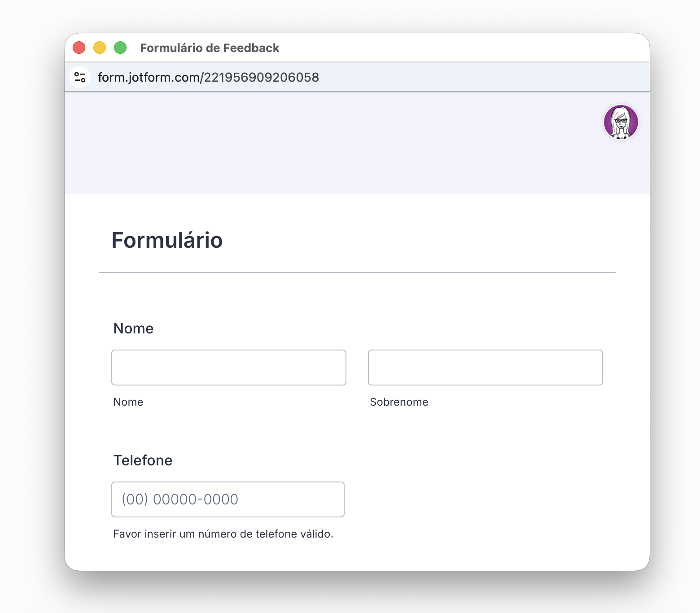Click the "Telefone" question label
Viewport: 700px width, 613px height.
[143, 460]
